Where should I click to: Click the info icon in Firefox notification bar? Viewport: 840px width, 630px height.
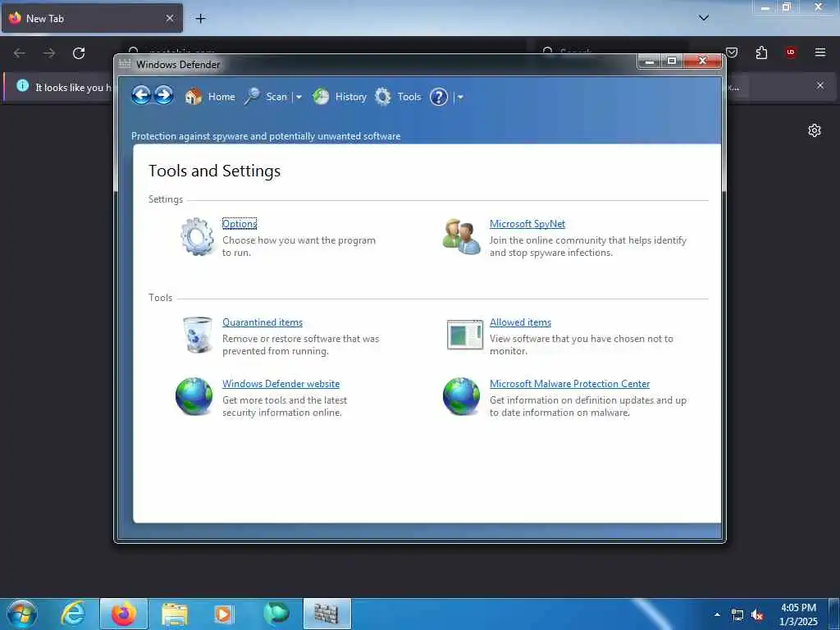[22, 85]
